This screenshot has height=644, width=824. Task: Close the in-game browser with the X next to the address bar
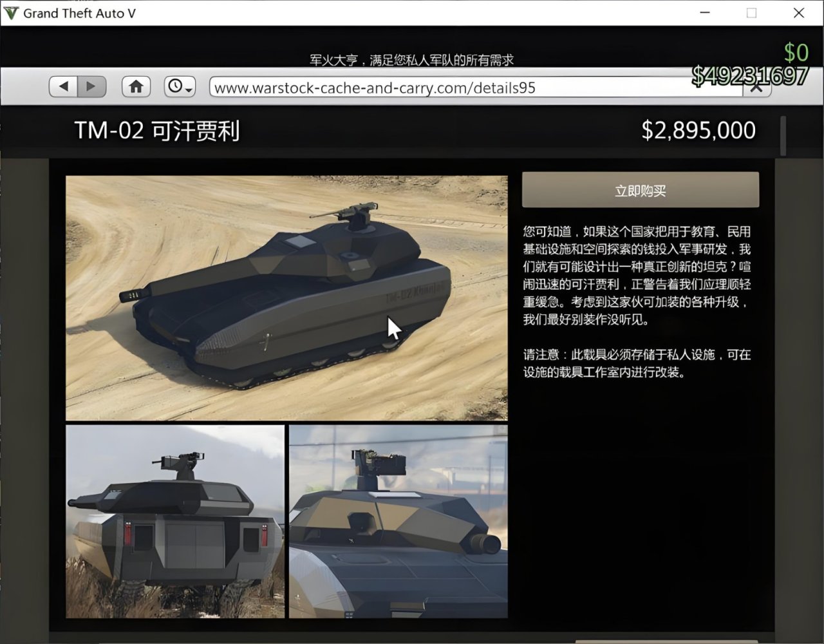757,88
